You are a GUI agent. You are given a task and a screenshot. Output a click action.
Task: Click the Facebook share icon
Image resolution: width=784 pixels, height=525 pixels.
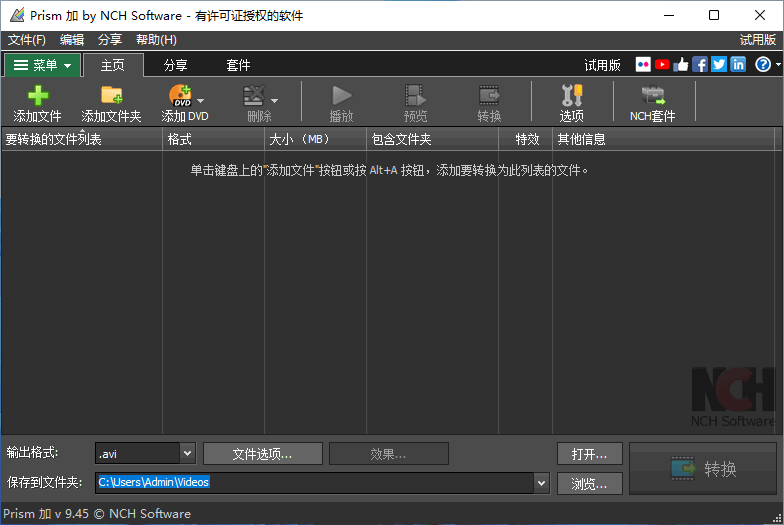pyautogui.click(x=700, y=64)
